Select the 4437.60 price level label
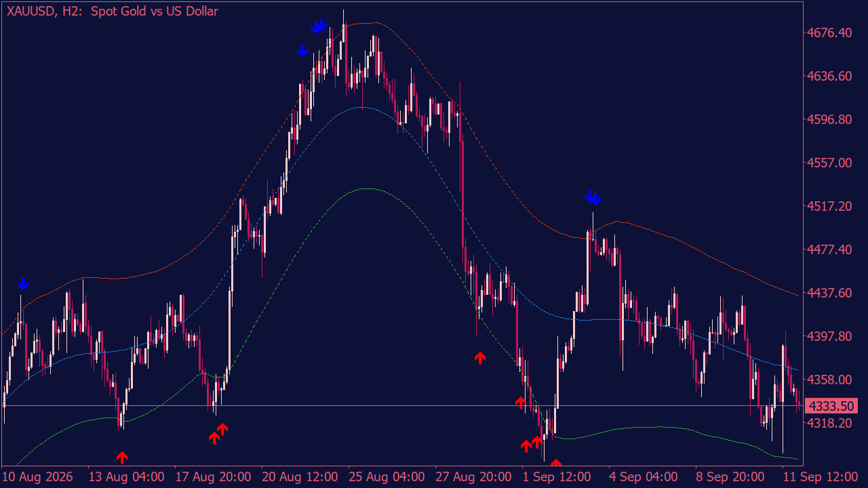868x488 pixels. point(829,293)
